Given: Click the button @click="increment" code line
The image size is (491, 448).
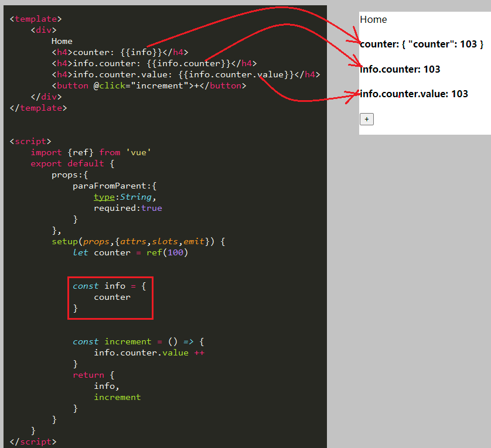Looking at the screenshot, I should tap(149, 86).
